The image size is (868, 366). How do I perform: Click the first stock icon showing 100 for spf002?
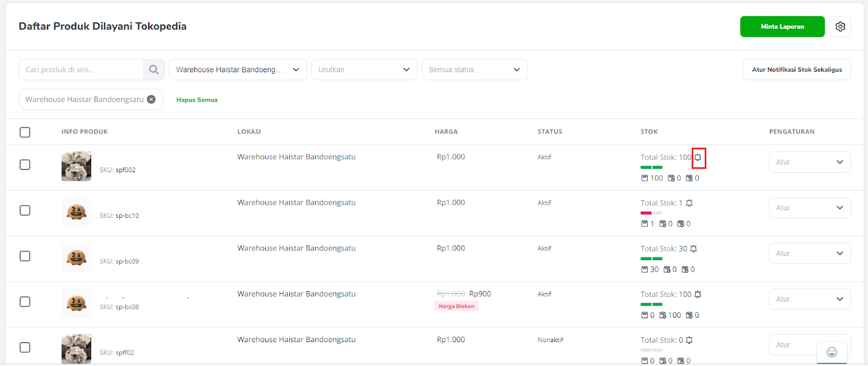coord(644,178)
